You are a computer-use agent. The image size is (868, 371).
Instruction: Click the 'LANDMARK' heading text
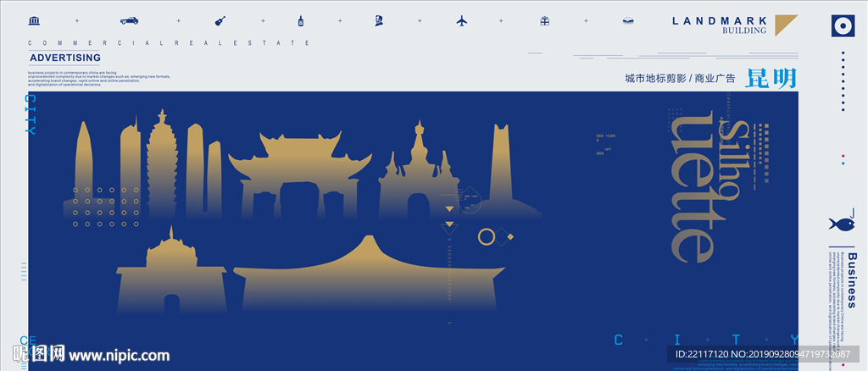click(x=720, y=21)
